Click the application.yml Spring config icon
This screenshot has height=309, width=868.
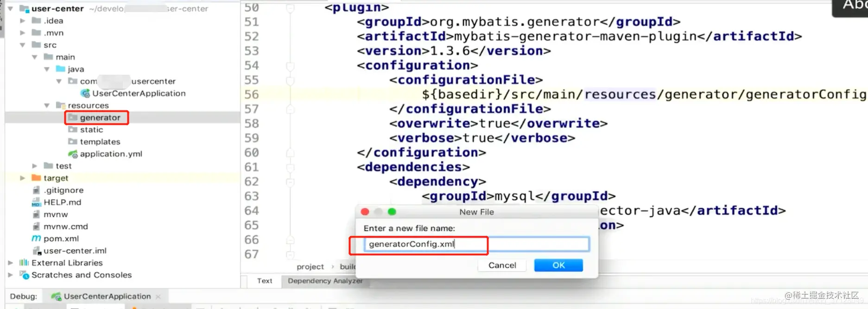click(x=73, y=154)
